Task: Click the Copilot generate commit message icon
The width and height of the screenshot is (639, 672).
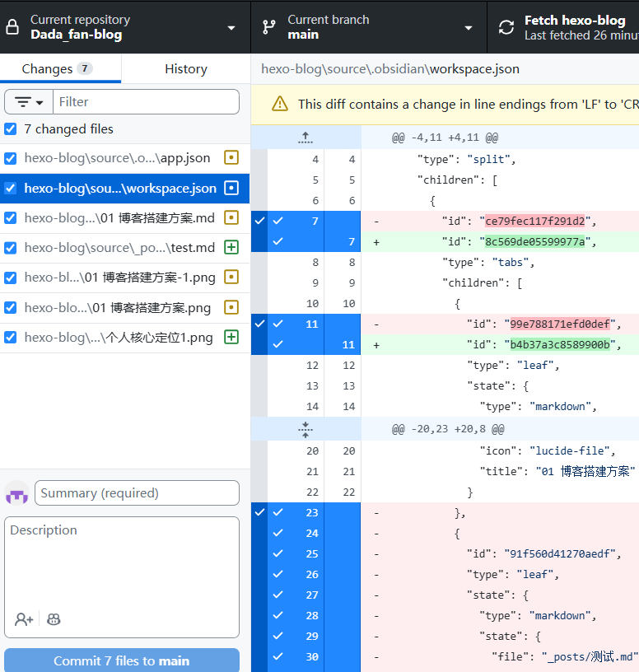Action: click(54, 619)
